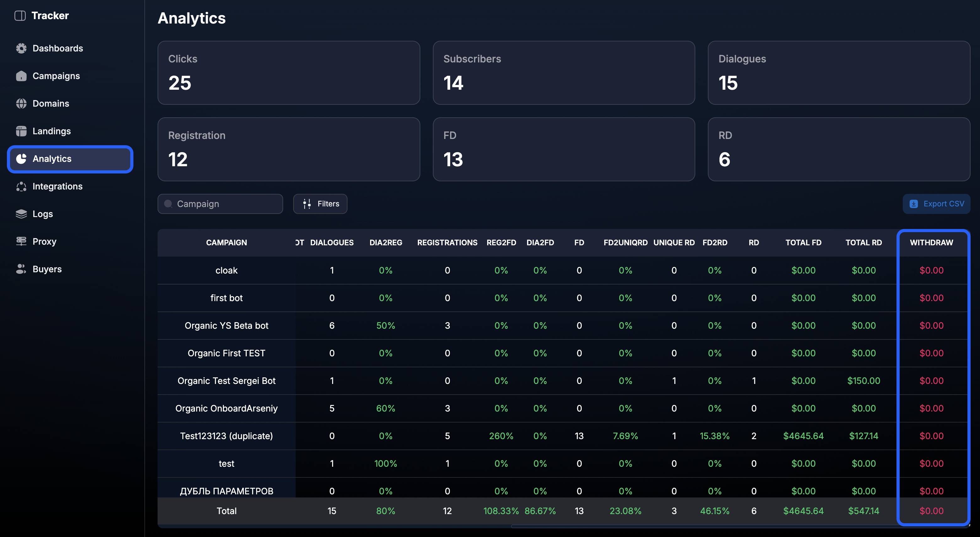Image resolution: width=980 pixels, height=537 pixels.
Task: Click the $150.00 total RD value
Action: 863,381
